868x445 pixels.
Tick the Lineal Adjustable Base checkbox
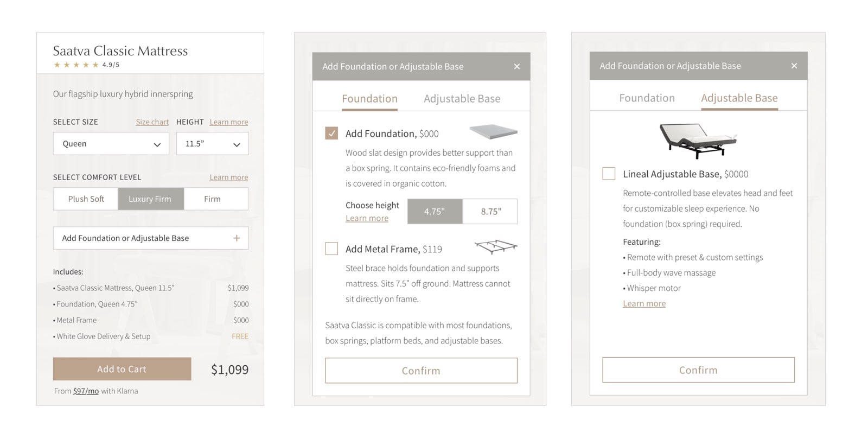tap(609, 174)
